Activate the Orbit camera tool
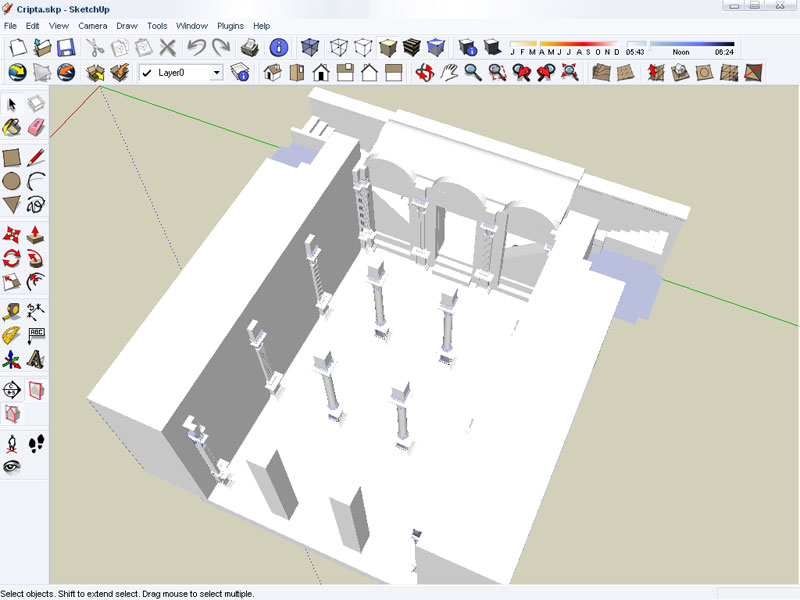The image size is (800, 600). pyautogui.click(x=424, y=72)
